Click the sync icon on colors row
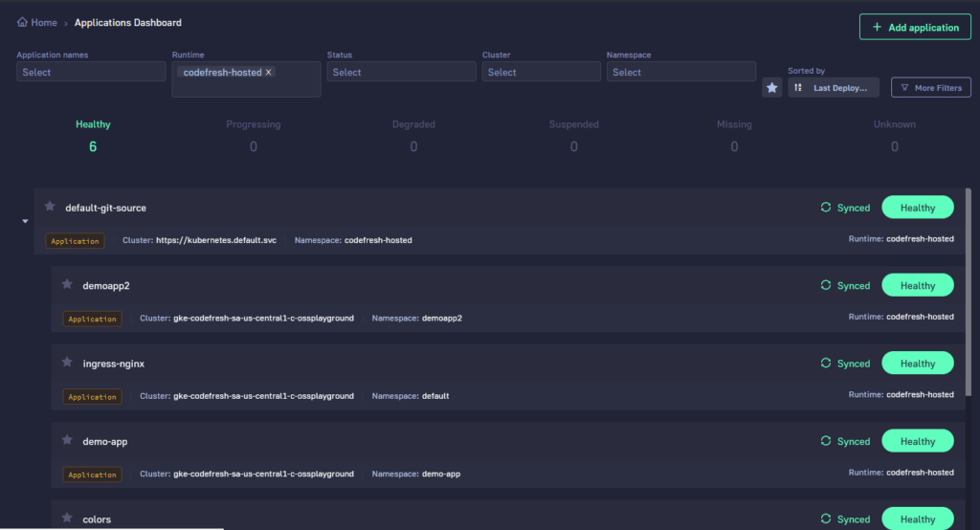The height and width of the screenshot is (530, 980). click(x=826, y=519)
